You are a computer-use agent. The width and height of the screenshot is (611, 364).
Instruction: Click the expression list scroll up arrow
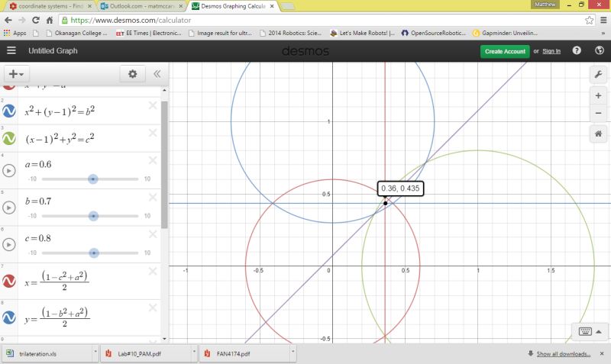click(164, 90)
